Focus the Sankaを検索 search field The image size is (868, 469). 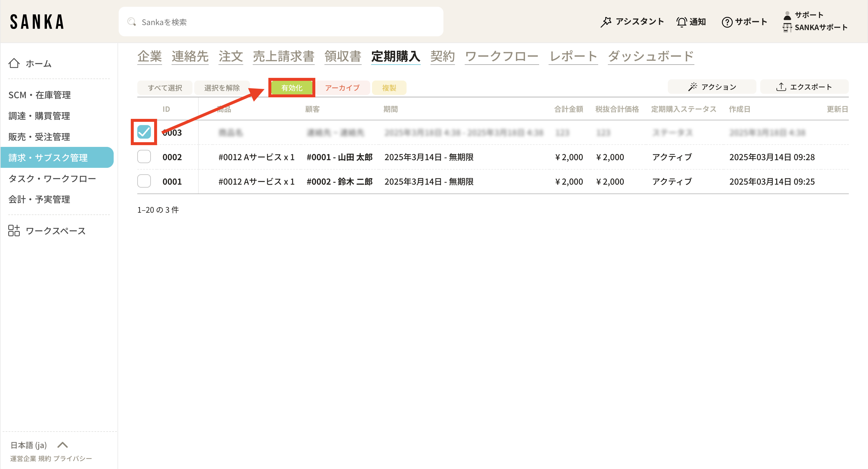(x=281, y=22)
